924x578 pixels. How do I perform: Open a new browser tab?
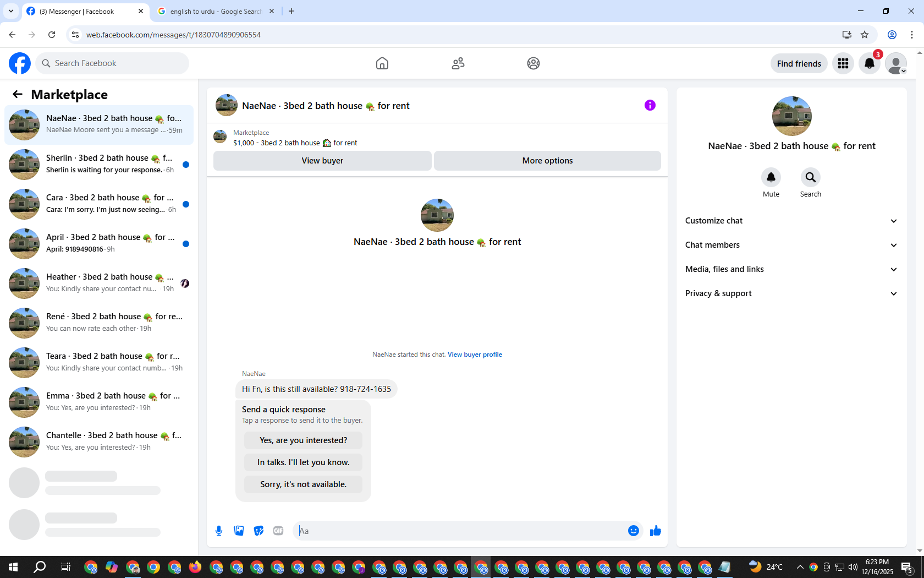pyautogui.click(x=291, y=11)
